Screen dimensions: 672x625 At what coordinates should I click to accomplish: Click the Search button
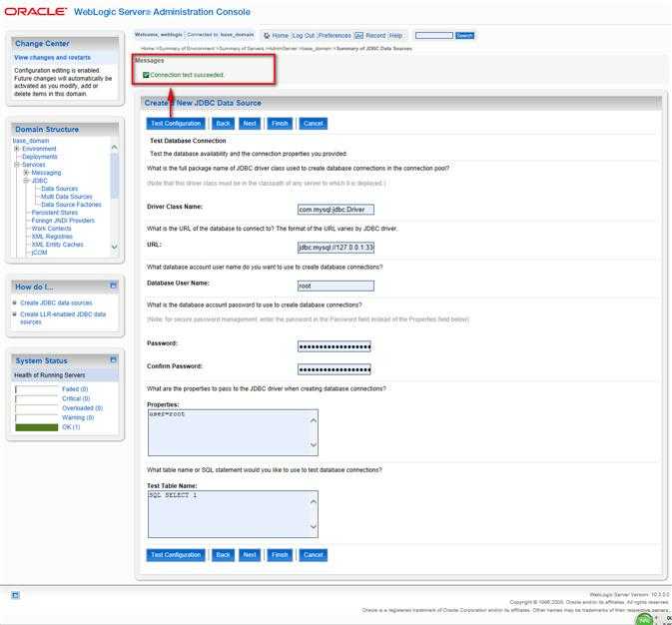(x=464, y=36)
